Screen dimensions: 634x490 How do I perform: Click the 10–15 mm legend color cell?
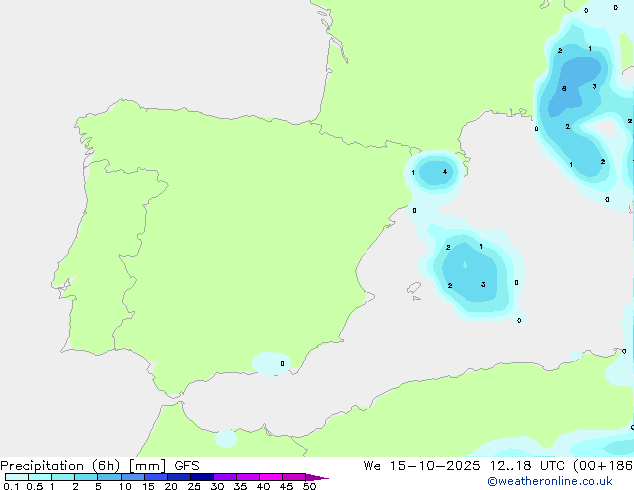(x=132, y=477)
